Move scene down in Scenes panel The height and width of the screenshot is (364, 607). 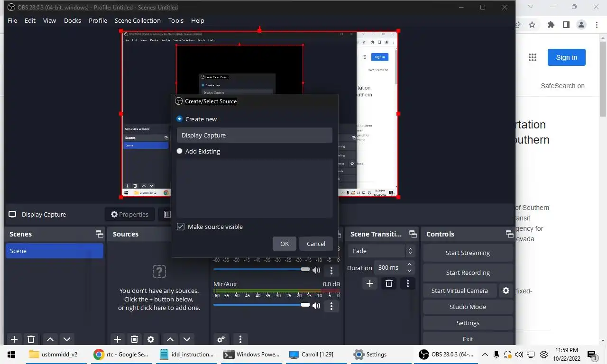(67, 339)
